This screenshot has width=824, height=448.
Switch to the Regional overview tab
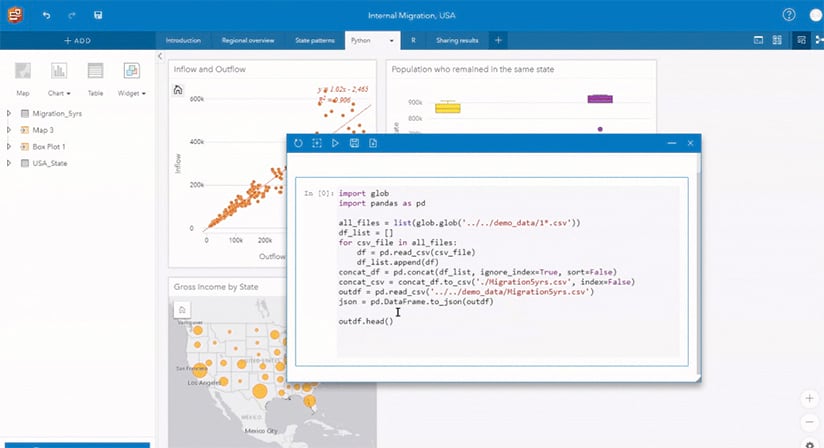pos(248,40)
